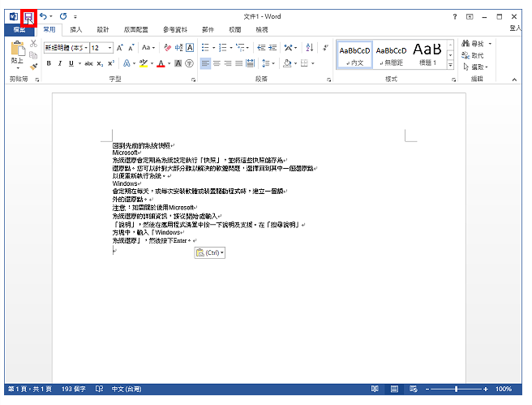Toggle Italic formatting

tap(60, 63)
